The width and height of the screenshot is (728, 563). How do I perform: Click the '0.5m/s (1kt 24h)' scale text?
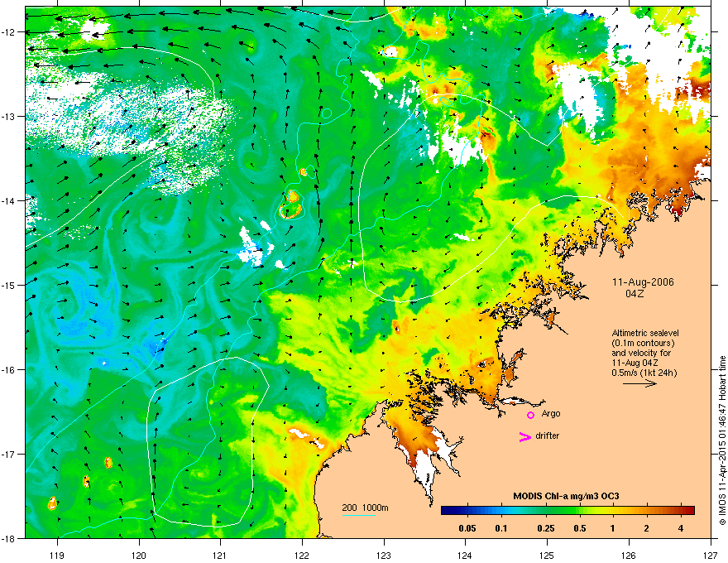(644, 373)
